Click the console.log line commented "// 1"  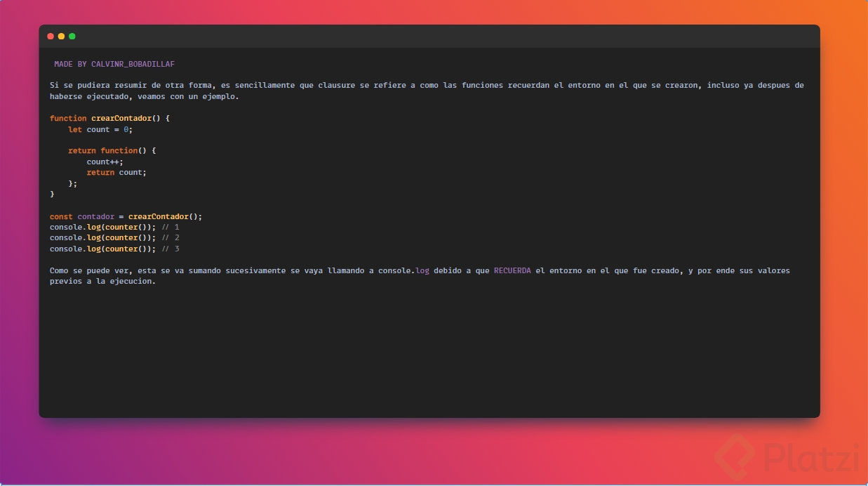(114, 227)
